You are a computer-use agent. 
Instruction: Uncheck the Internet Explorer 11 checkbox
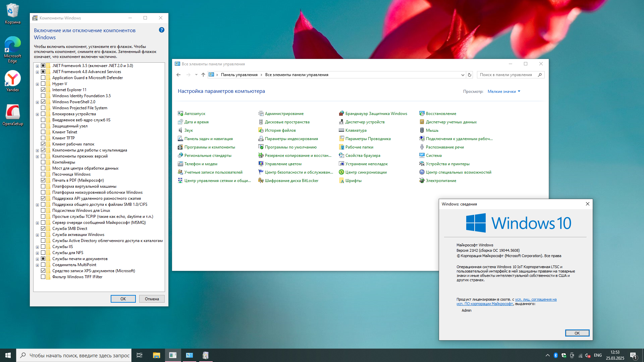[43, 90]
